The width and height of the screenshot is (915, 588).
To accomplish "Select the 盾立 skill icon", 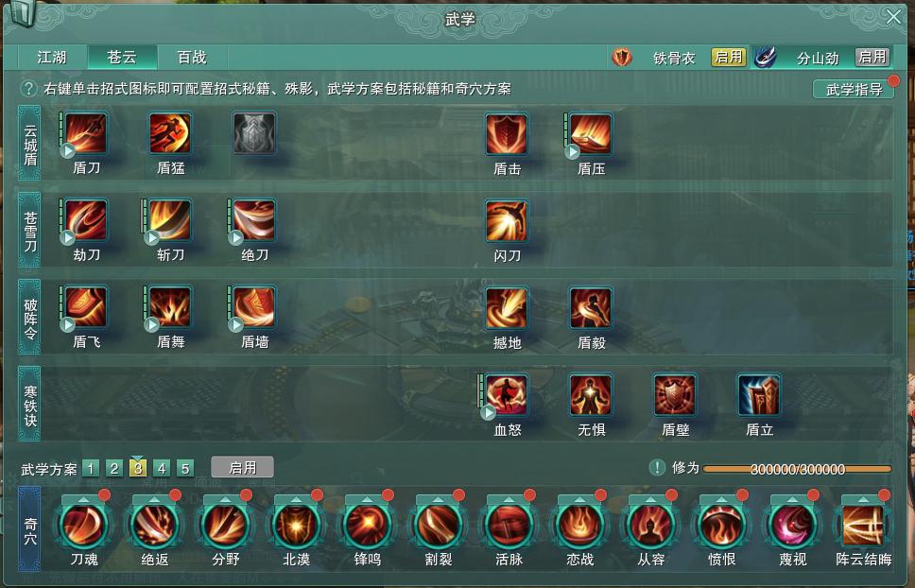I will click(x=759, y=395).
